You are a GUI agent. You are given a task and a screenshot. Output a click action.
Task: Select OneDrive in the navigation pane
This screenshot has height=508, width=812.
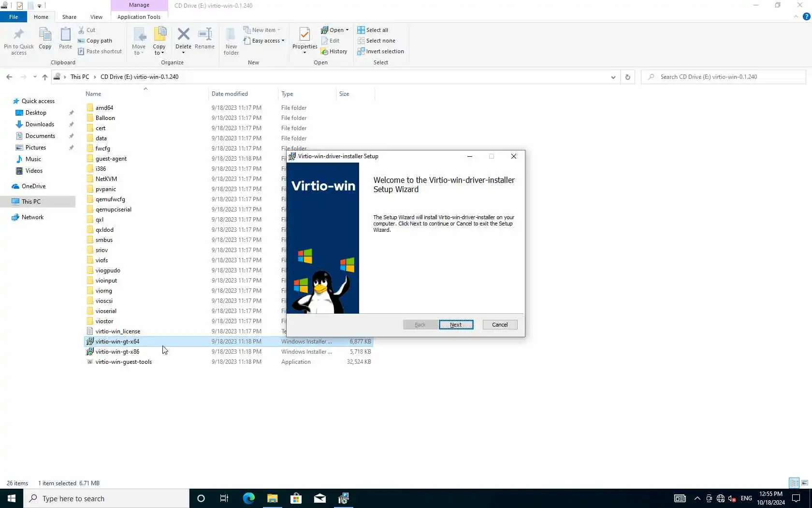tap(33, 186)
